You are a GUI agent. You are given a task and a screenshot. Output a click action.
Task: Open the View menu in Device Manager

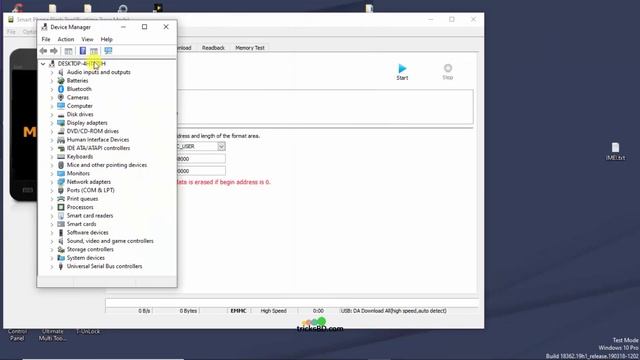[87, 39]
